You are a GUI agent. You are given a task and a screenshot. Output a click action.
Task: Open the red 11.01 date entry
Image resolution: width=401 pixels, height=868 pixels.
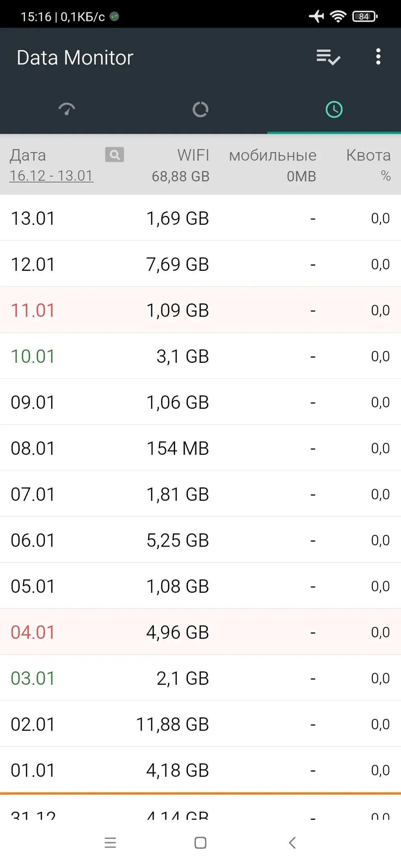(33, 310)
